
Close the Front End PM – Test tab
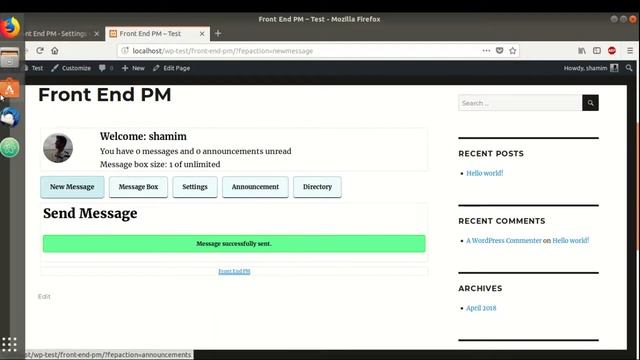202,34
